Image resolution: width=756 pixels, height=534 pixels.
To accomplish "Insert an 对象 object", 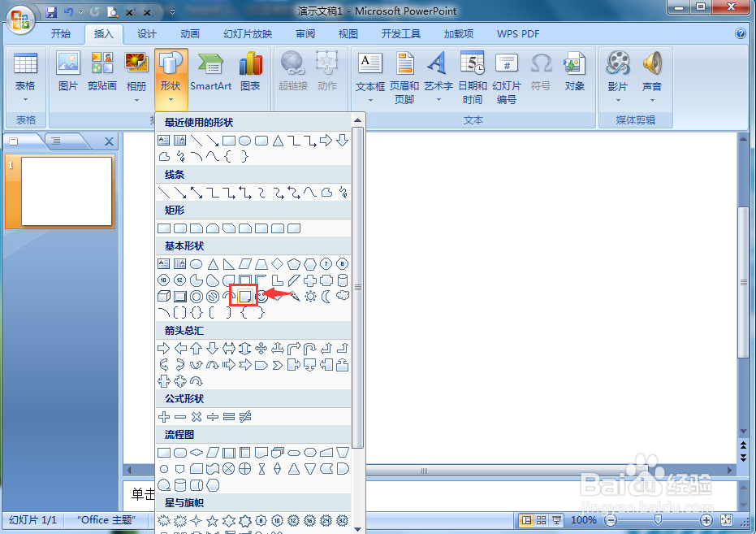I will pos(574,72).
